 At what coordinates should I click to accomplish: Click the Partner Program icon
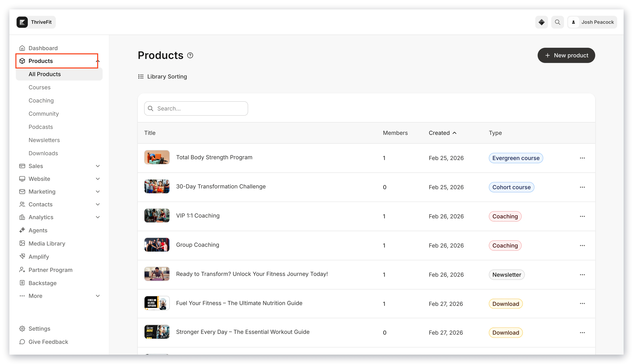point(22,270)
